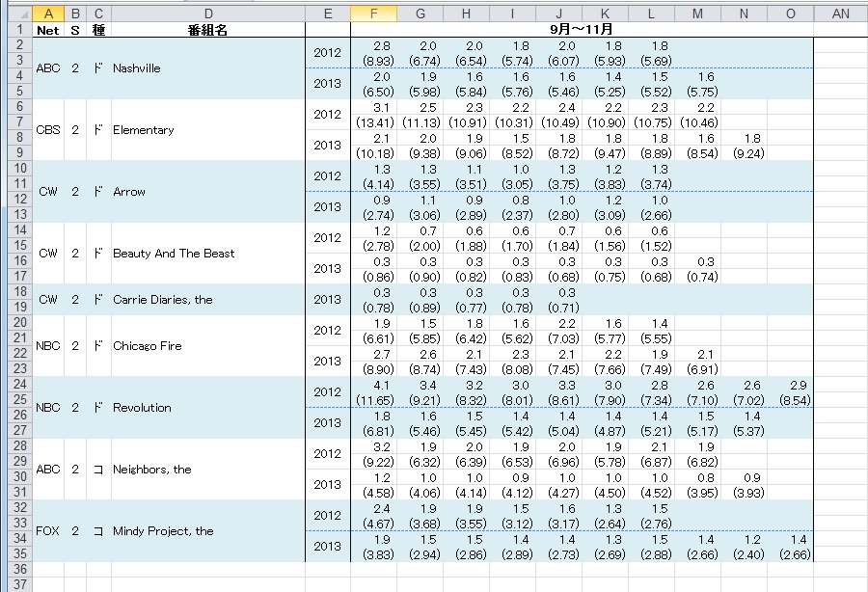Select the cell with value 4.1
Screen dimensions: 868x592
(373, 385)
